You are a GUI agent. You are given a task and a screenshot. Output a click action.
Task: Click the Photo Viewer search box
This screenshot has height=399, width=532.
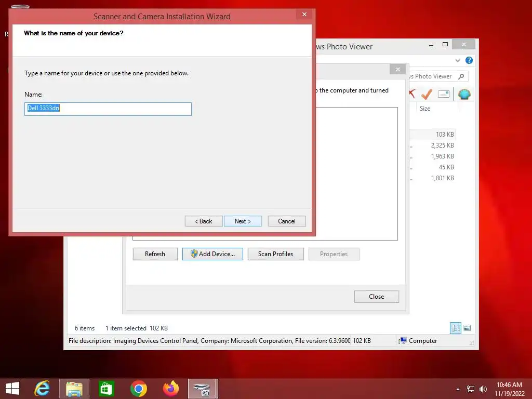(437, 76)
